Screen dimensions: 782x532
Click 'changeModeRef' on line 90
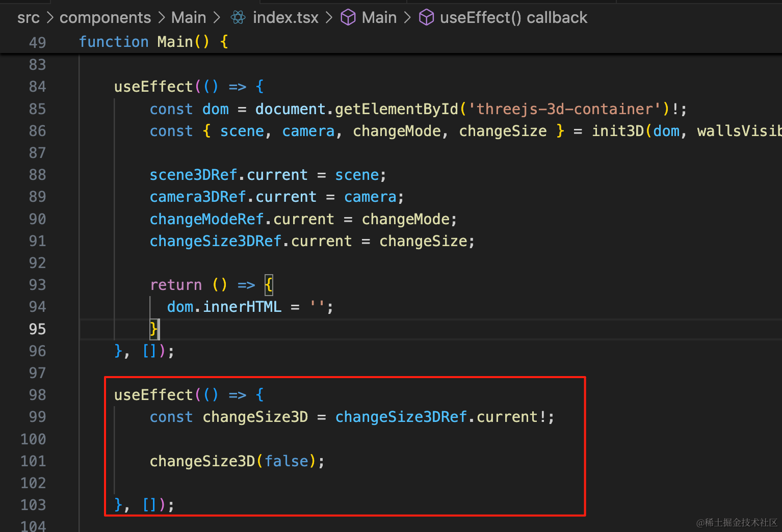[206, 219]
